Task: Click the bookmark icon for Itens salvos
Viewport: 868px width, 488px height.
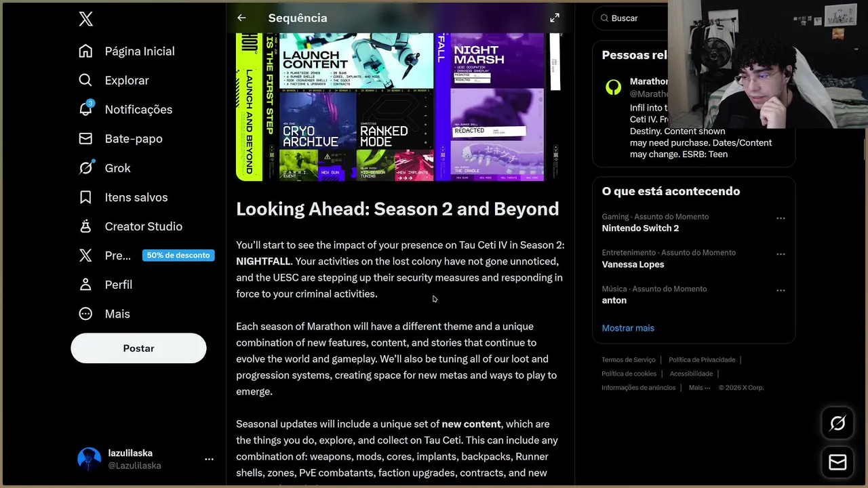Action: pos(85,197)
